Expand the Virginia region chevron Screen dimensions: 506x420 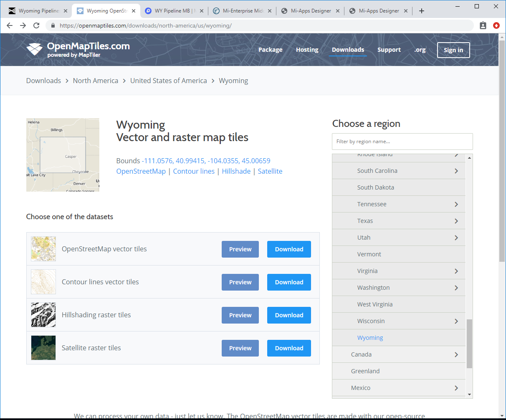pyautogui.click(x=456, y=271)
